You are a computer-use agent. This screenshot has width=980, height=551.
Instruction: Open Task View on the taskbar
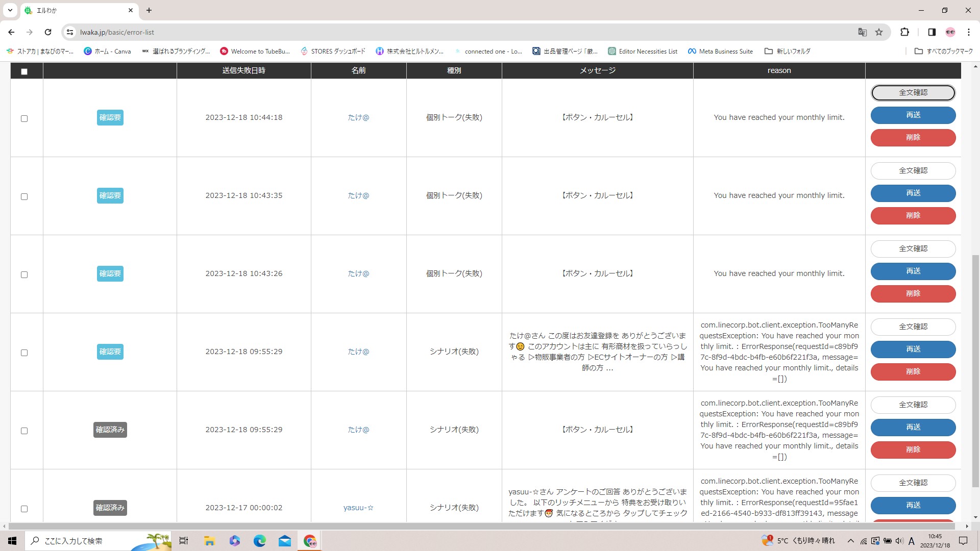(184, 541)
